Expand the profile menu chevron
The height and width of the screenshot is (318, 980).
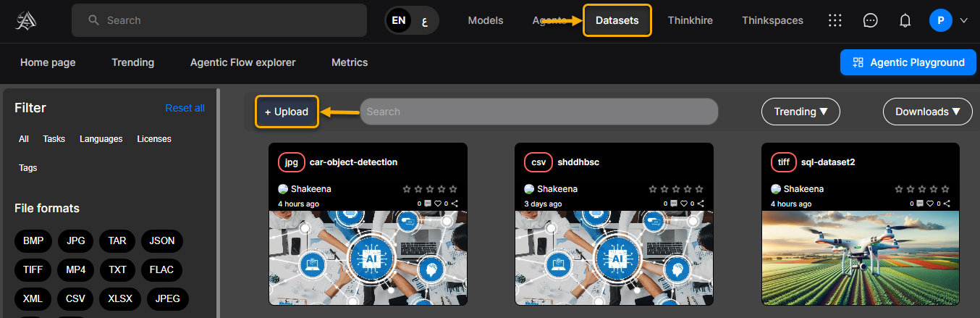[x=963, y=20]
